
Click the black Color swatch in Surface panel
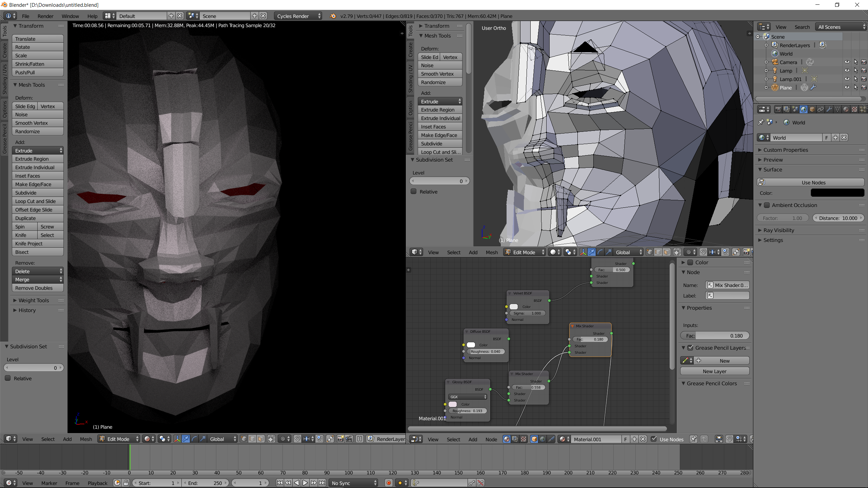point(837,193)
